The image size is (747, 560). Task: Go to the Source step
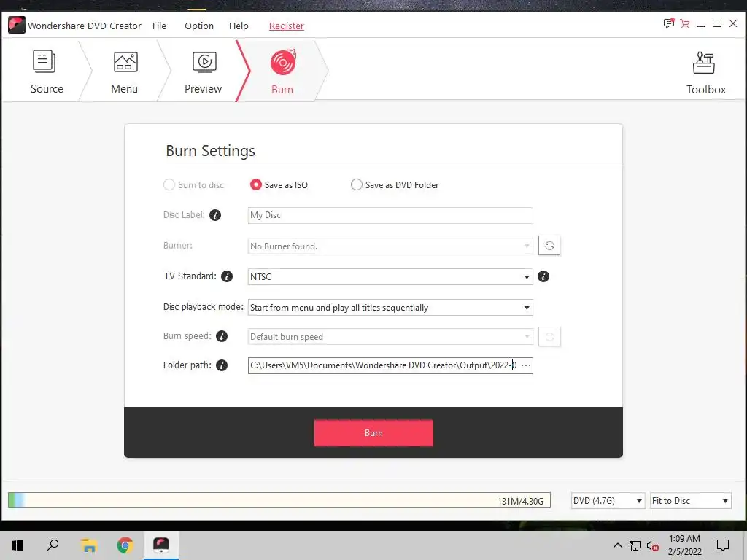point(46,71)
